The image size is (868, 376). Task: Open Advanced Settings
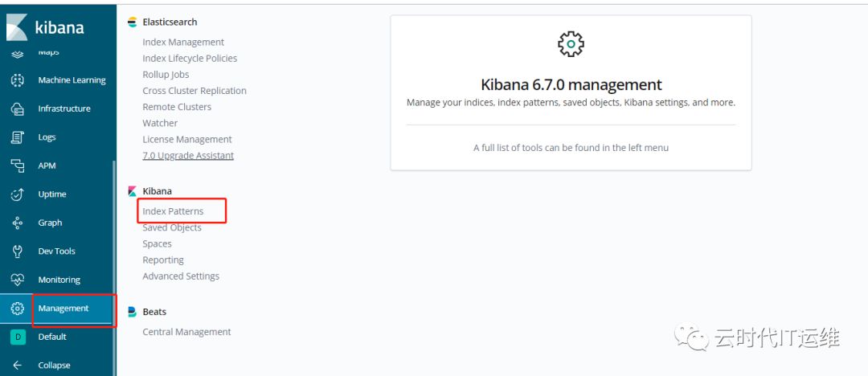point(181,276)
